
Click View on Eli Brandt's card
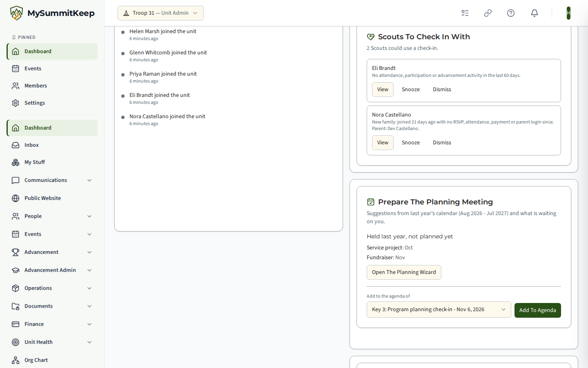[383, 90]
